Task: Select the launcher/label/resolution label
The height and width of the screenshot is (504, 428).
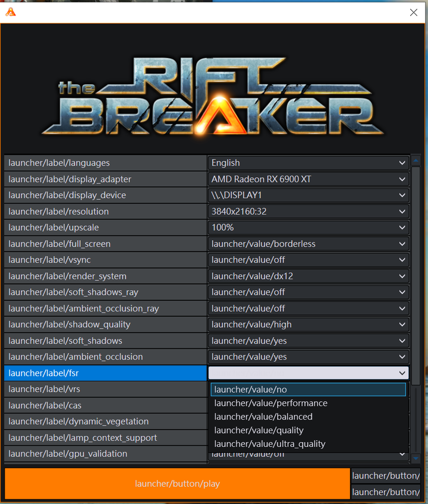Action: click(105, 212)
